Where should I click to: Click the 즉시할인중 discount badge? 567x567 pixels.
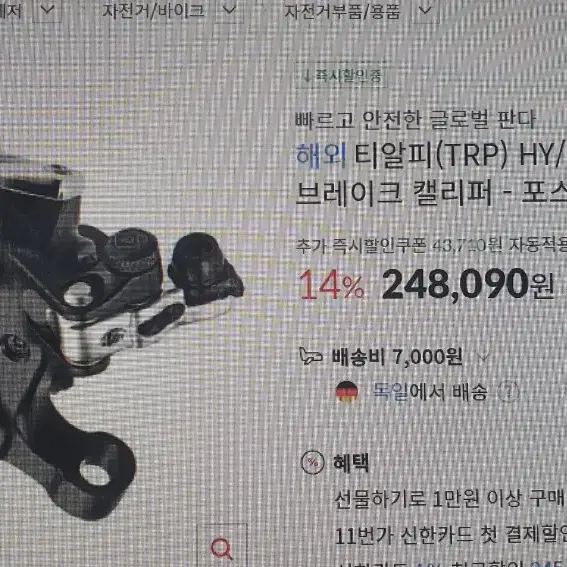point(341,75)
